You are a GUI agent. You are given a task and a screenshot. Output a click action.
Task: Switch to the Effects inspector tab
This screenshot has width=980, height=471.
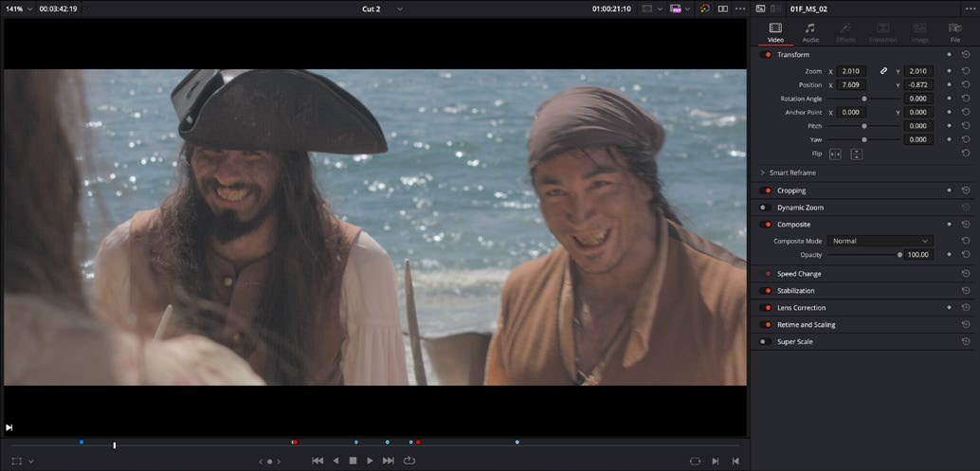845,33
